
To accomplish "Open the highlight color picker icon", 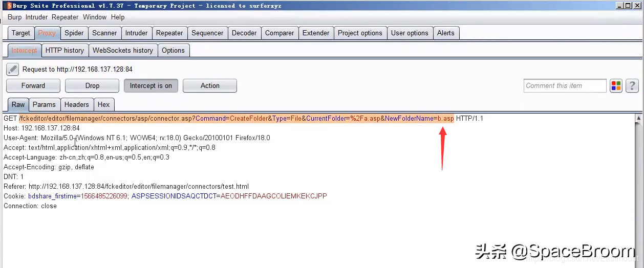I will coord(616,86).
